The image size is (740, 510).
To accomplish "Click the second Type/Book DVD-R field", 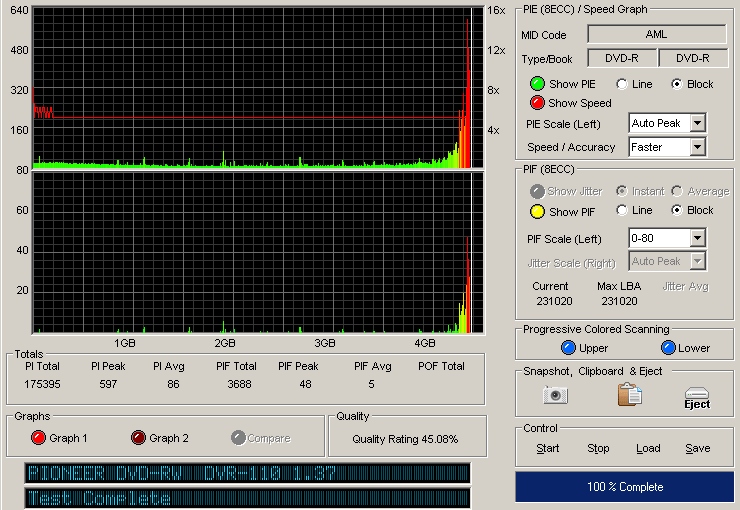I will (692, 58).
